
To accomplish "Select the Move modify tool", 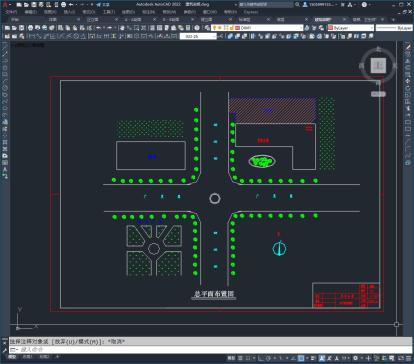I will (408, 81).
